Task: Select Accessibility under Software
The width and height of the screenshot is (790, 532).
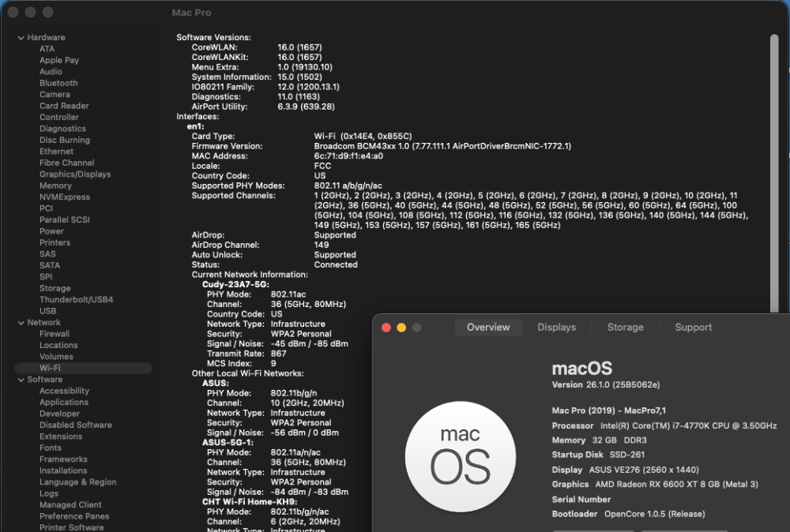Action: point(64,391)
